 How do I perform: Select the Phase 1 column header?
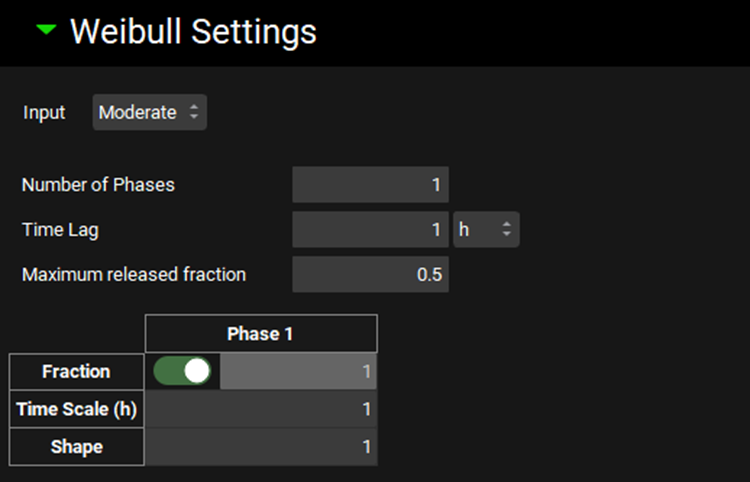(x=260, y=334)
